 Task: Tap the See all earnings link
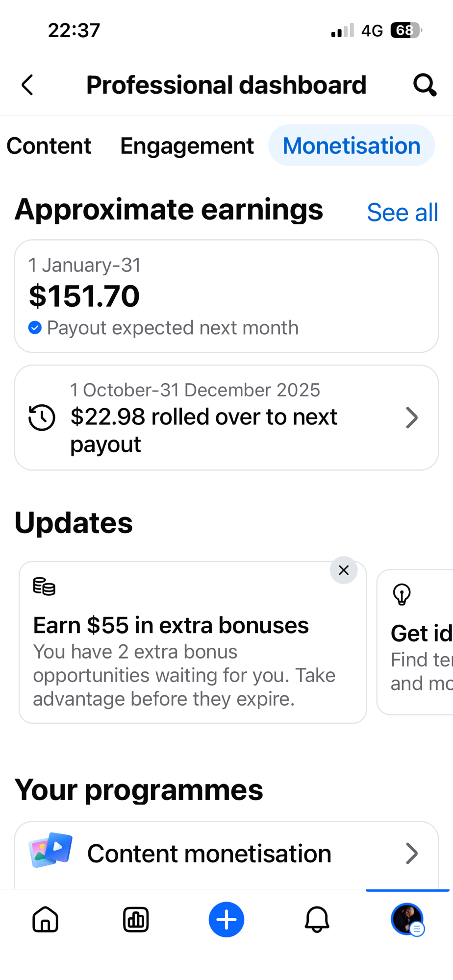click(403, 213)
